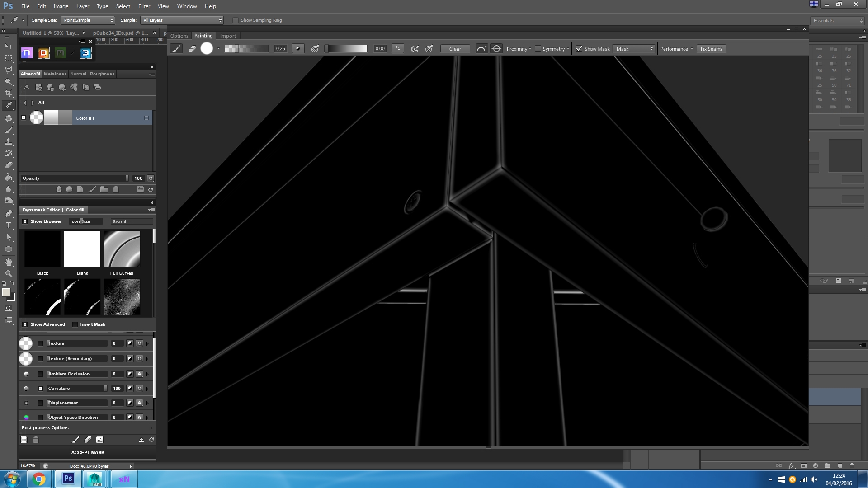Disable the Curvature checkbox
This screenshot has height=488, width=868.
click(x=40, y=389)
